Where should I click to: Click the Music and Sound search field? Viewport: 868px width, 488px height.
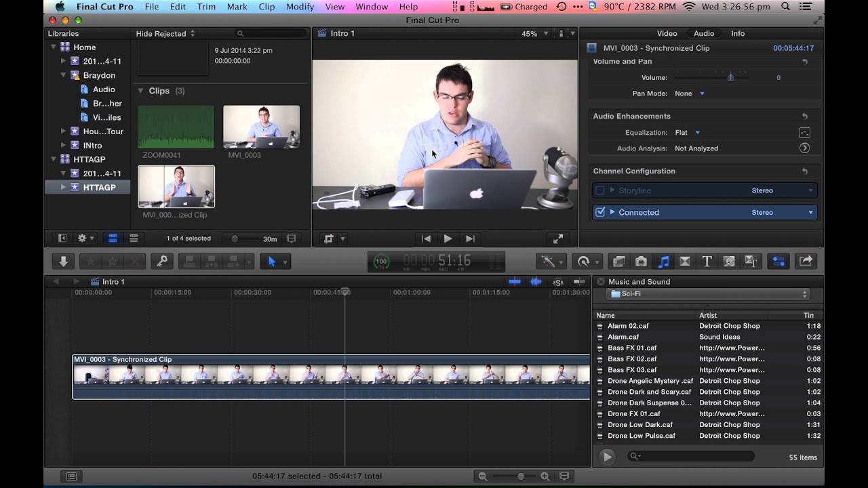(x=690, y=457)
